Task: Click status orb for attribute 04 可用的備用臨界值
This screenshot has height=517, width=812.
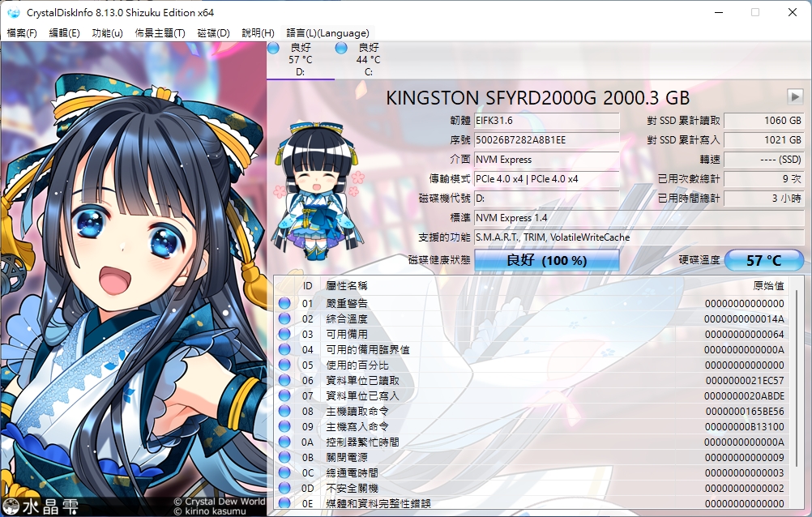Action: tap(284, 350)
